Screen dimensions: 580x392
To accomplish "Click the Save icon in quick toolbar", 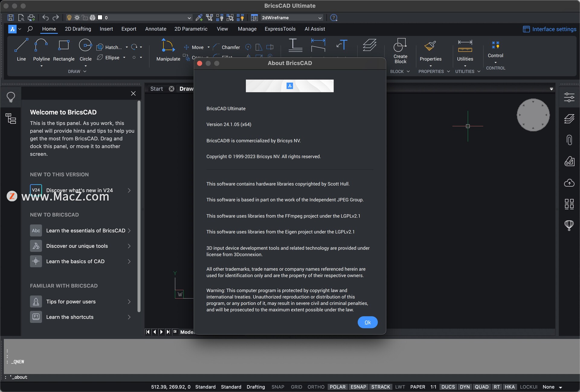I will tap(11, 18).
